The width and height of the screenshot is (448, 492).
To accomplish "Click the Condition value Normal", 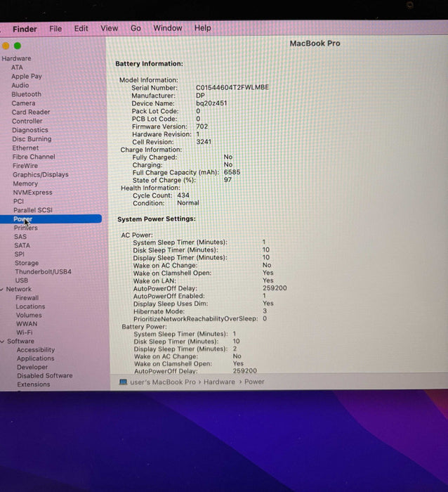I will [188, 203].
